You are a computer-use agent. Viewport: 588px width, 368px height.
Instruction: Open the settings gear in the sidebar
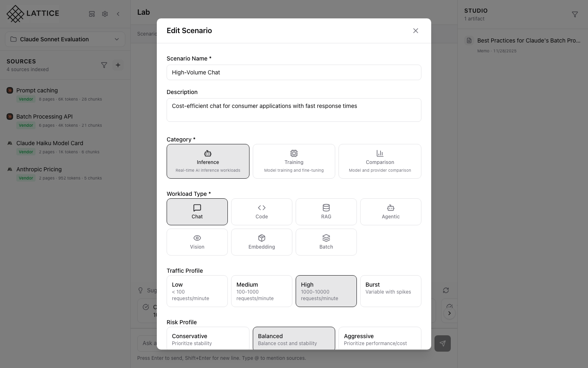105,14
